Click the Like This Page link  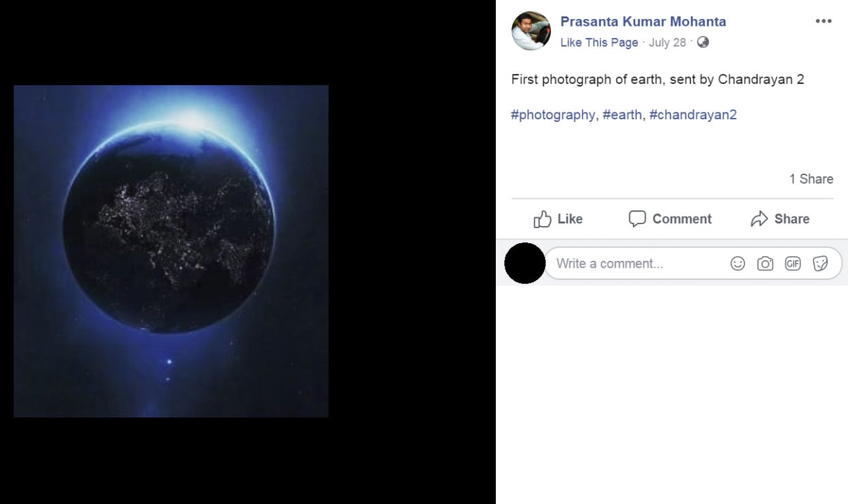[x=599, y=42]
